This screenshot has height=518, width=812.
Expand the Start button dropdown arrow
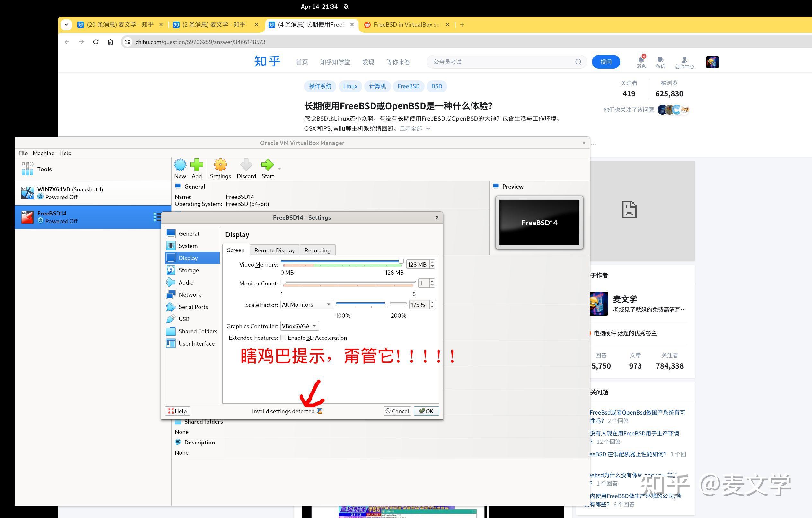point(279,169)
